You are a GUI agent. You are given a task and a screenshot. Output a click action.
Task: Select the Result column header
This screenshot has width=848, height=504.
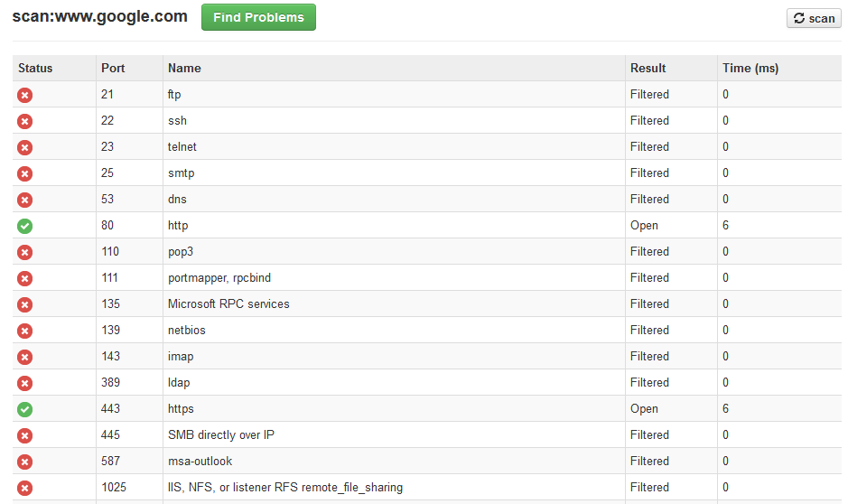tap(648, 68)
